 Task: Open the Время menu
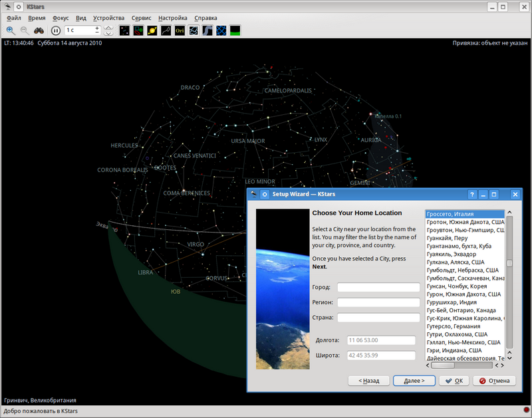37,18
